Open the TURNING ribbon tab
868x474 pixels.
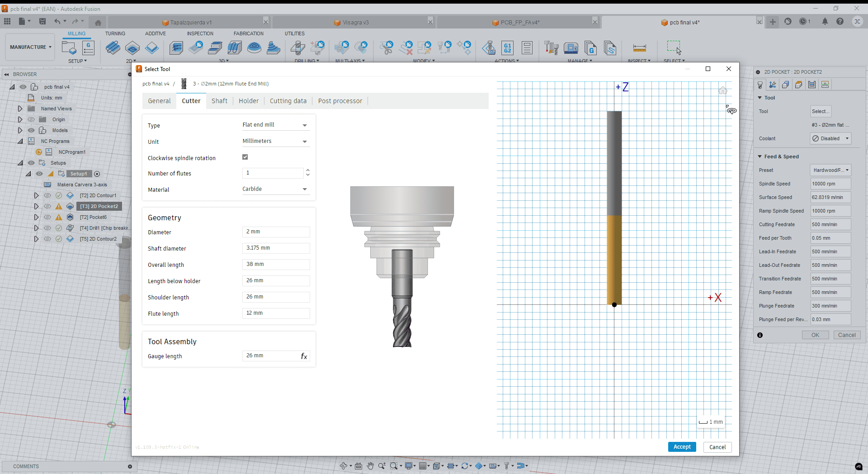[x=115, y=33]
